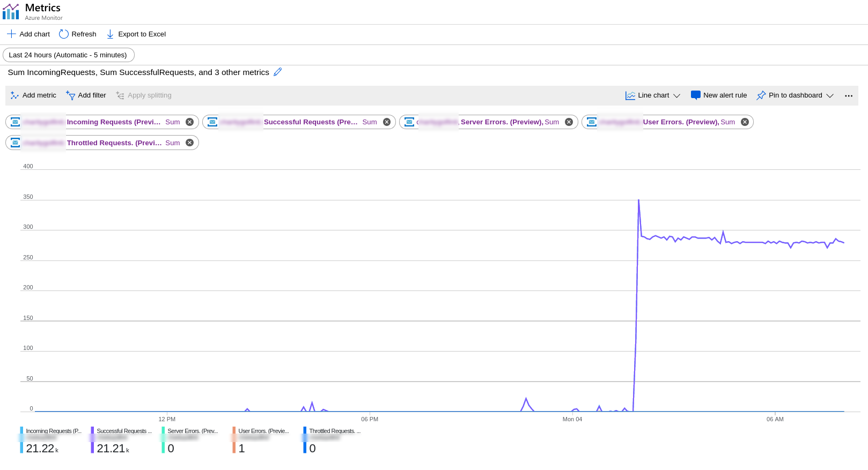Click the 21.21k Successful Requests total

[113, 449]
